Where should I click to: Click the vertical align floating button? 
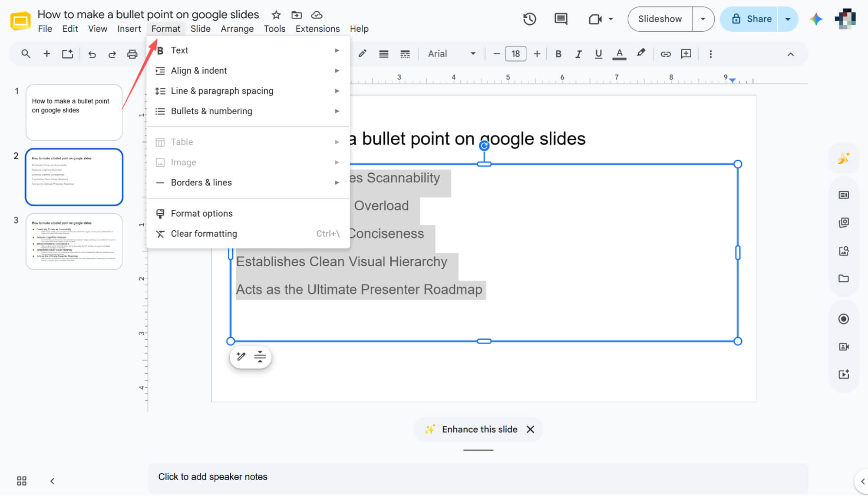point(260,357)
